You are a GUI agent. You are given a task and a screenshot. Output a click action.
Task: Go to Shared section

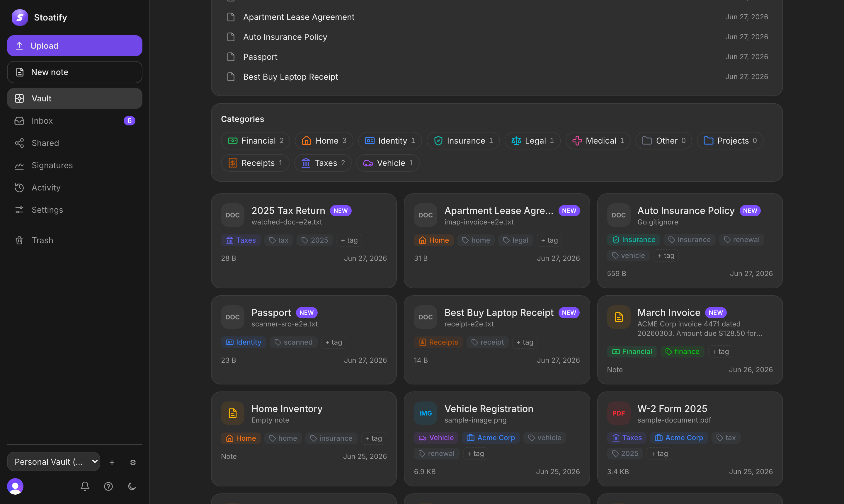[x=75, y=143]
